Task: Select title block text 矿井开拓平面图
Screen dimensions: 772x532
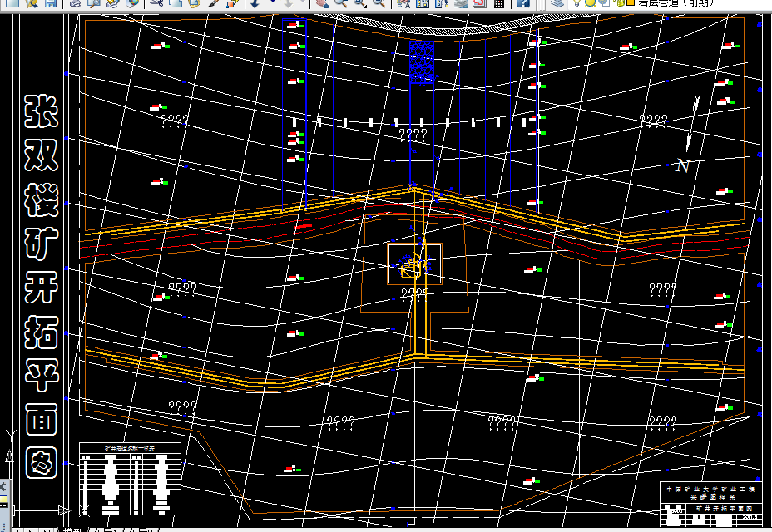Action: click(x=724, y=509)
